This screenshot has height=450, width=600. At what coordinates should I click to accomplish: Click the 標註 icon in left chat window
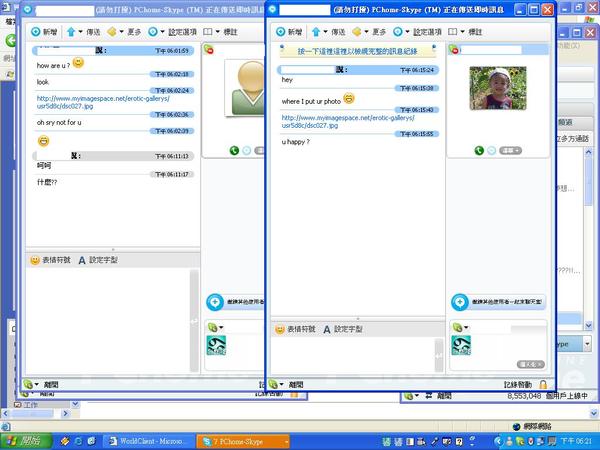coord(207,32)
